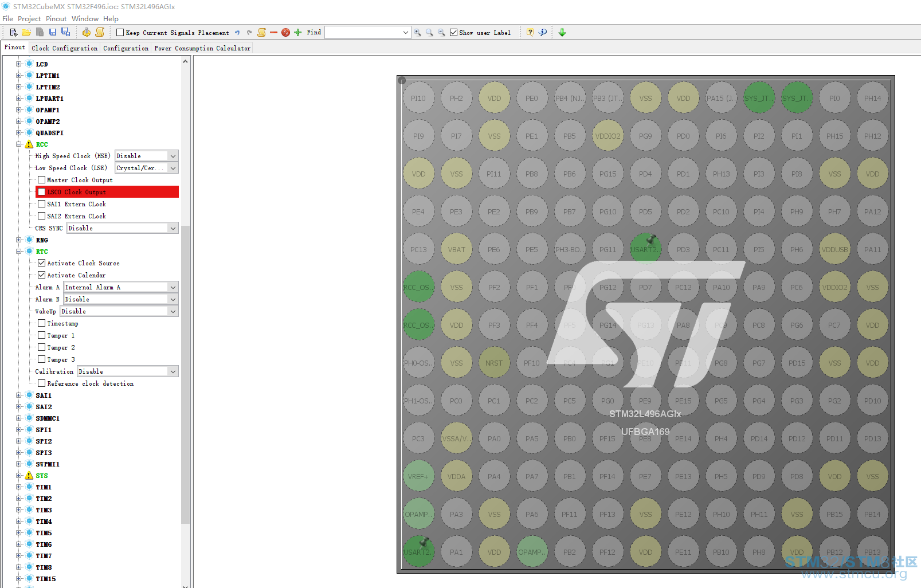
Task: Enable the Master Clock Output checkbox
Action: coord(41,180)
